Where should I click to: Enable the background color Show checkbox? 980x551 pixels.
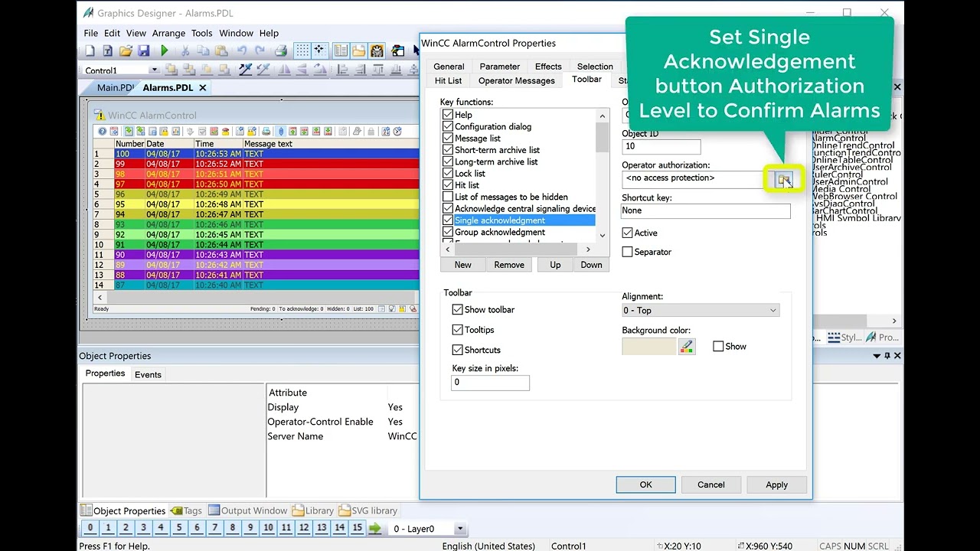718,347
